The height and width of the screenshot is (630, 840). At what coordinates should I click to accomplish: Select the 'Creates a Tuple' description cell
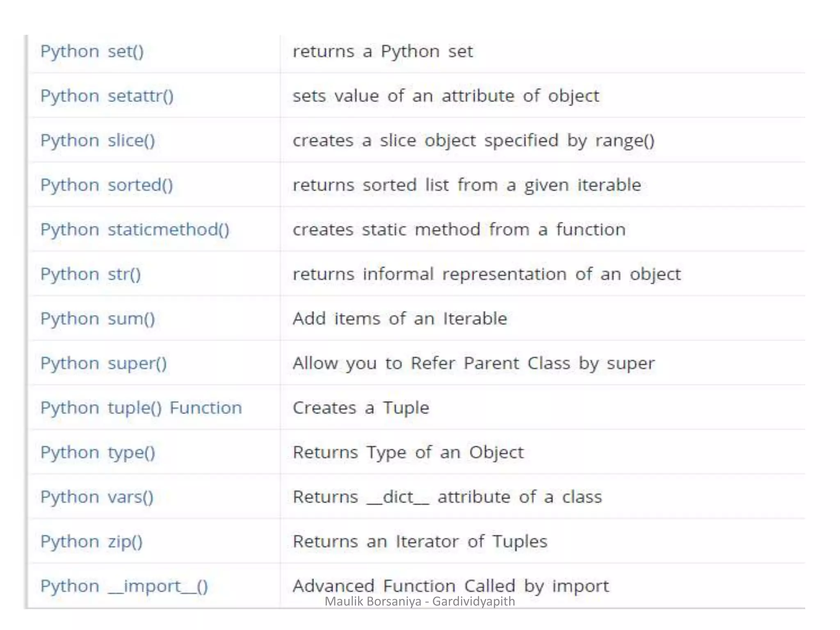(361, 408)
